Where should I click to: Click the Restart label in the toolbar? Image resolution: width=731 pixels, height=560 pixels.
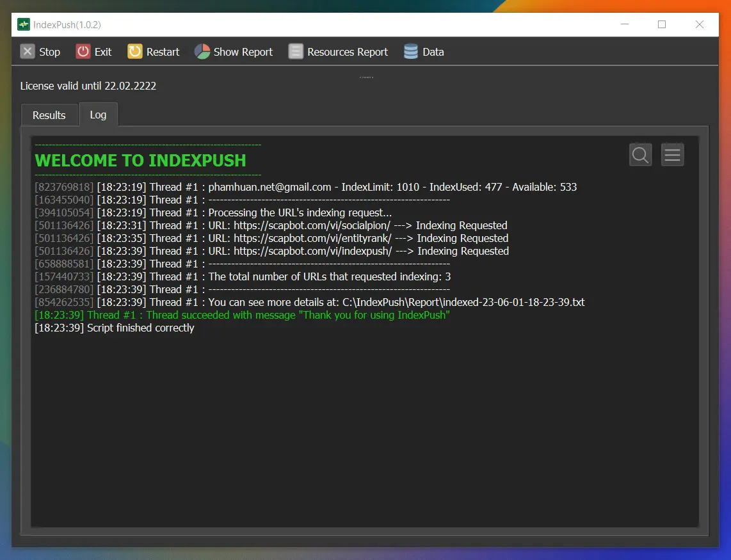click(x=163, y=52)
